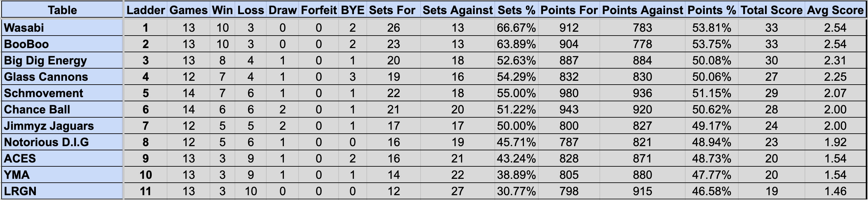Click the ACES team name cell
This screenshot has width=868, height=200.
(62, 158)
